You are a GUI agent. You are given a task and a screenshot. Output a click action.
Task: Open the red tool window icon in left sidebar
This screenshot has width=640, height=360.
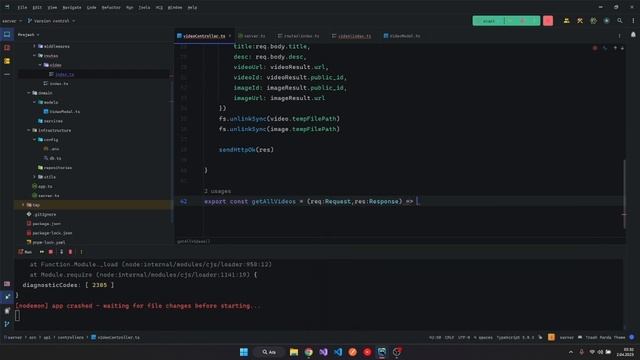pyautogui.click(x=7, y=48)
